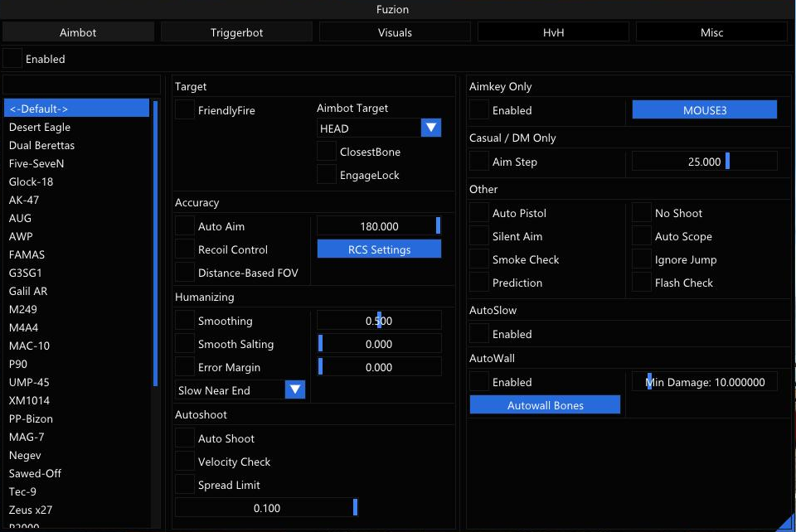The width and height of the screenshot is (796, 532).
Task: Enable the AutoSlow checkbox
Action: point(479,334)
